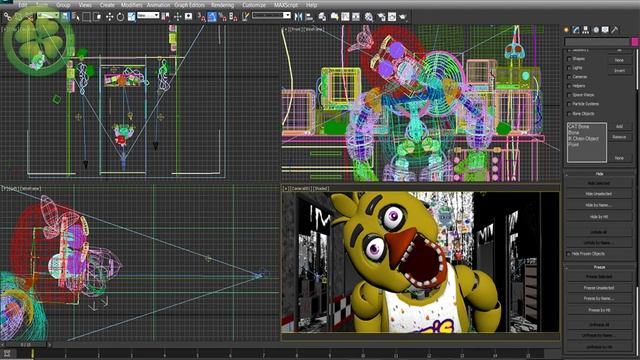Activate the Select and Move tool
Viewport: 640px width, 360px height.
109,17
